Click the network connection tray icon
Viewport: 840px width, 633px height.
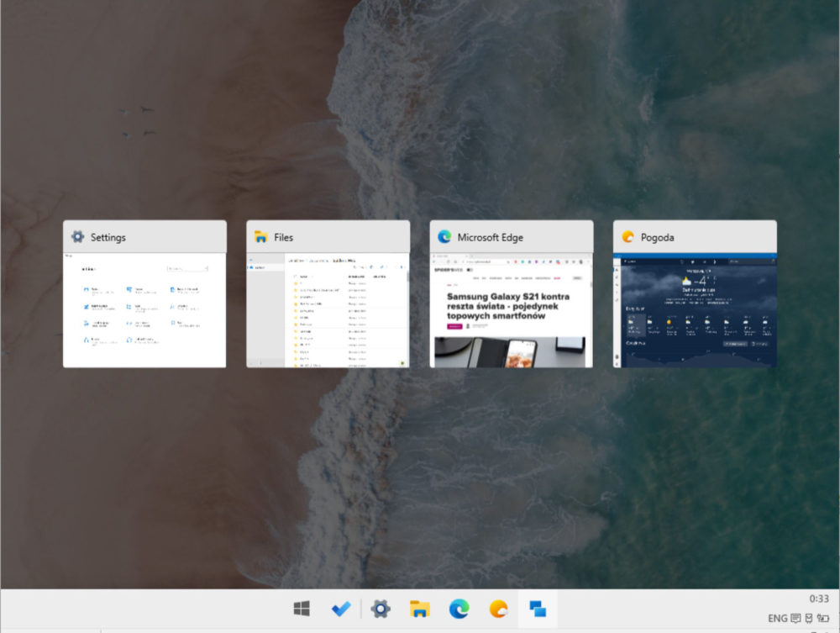click(x=809, y=619)
